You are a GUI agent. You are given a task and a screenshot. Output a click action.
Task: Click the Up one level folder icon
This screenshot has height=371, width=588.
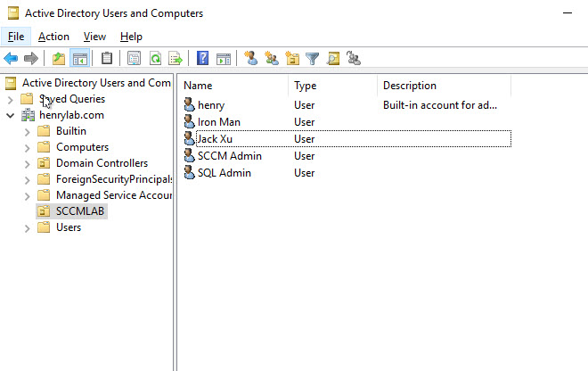[59, 59]
